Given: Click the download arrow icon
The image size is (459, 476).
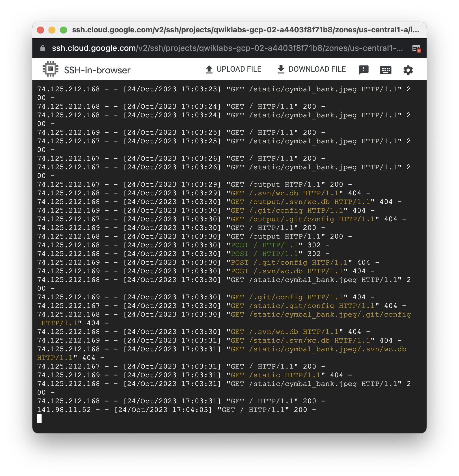Looking at the screenshot, I should tap(281, 69).
